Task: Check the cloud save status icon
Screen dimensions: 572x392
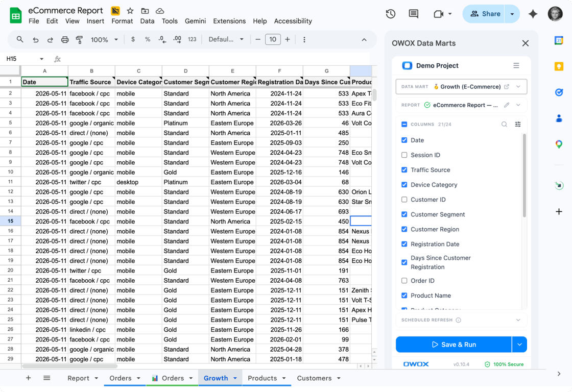Action: coord(160,11)
